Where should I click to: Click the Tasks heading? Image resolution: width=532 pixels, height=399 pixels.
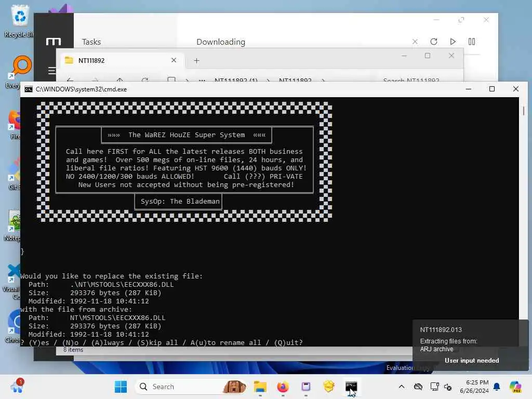click(x=91, y=42)
